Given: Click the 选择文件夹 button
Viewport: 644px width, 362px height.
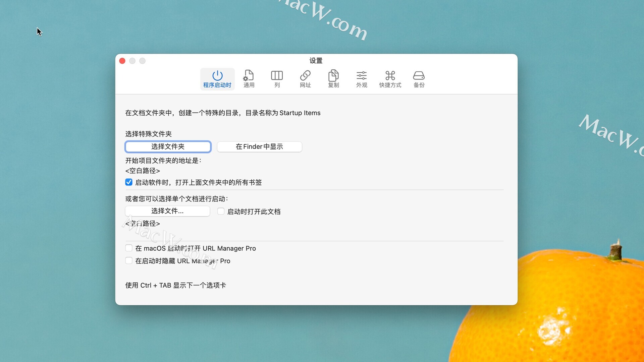Looking at the screenshot, I should 168,146.
